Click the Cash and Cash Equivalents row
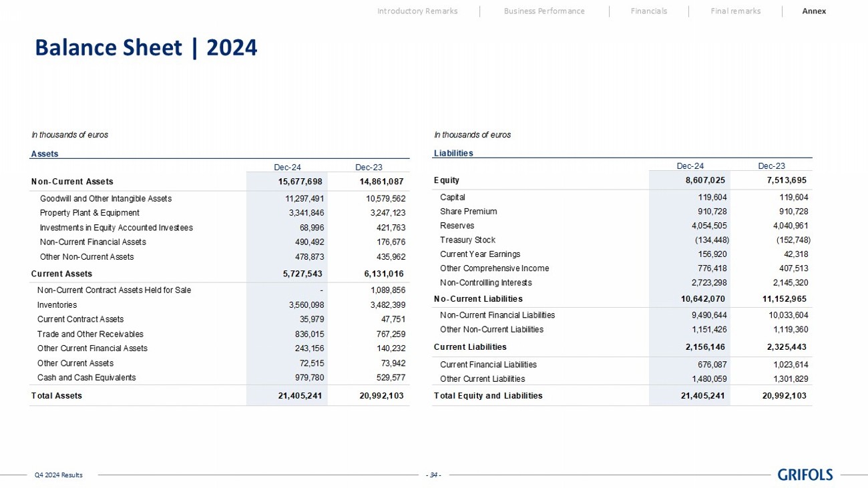The width and height of the screenshot is (868, 488). (86, 377)
